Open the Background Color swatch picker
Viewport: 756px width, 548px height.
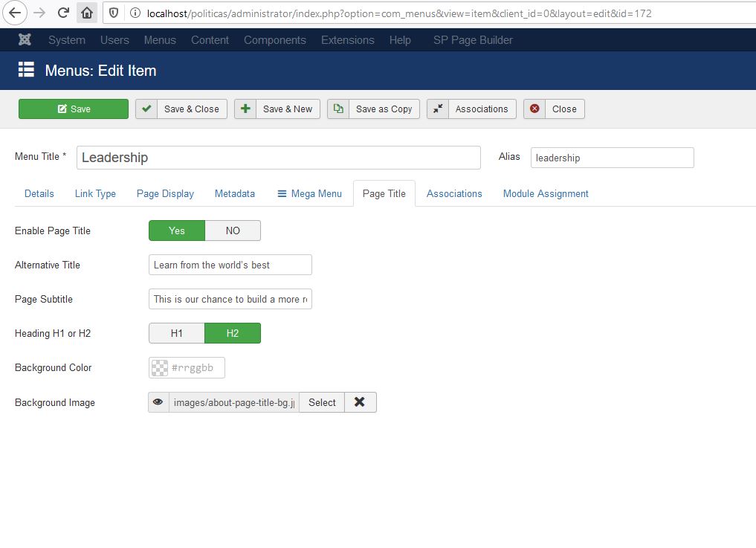pos(160,367)
